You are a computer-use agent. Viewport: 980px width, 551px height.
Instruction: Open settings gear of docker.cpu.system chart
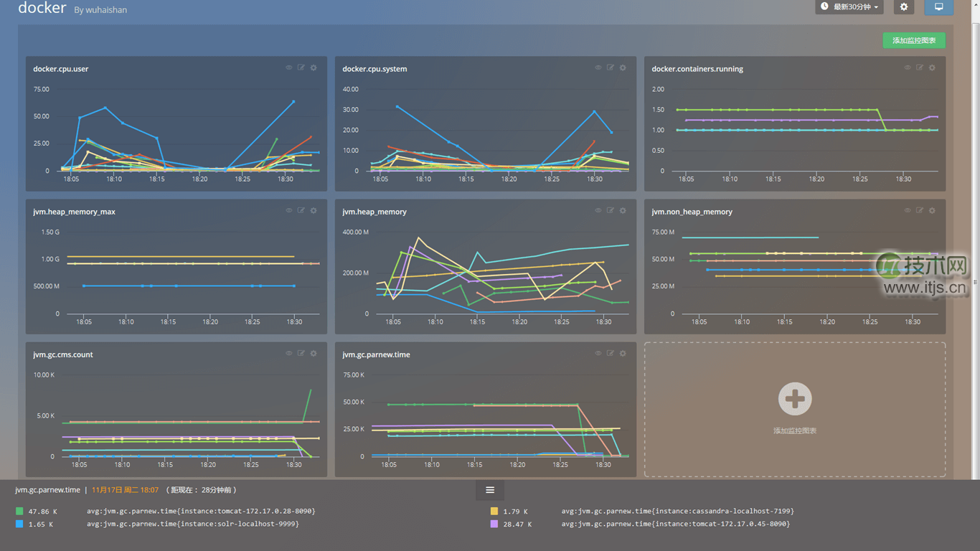(623, 68)
